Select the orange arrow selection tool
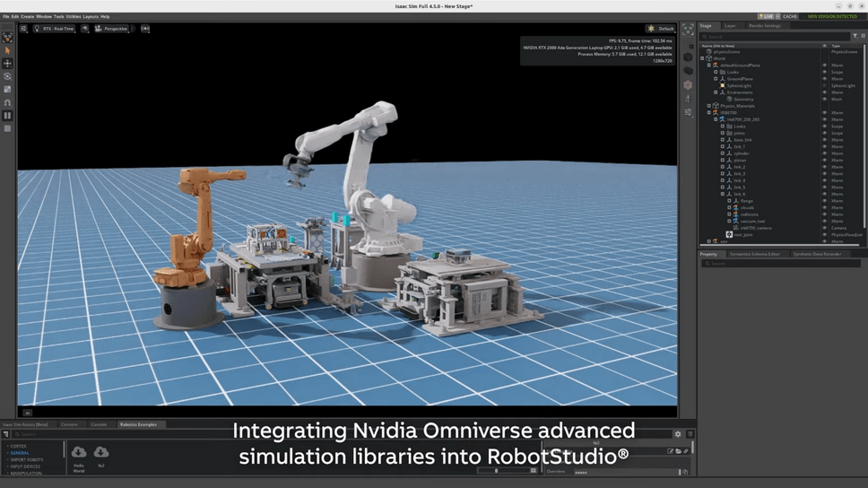The image size is (868, 488). click(8, 50)
